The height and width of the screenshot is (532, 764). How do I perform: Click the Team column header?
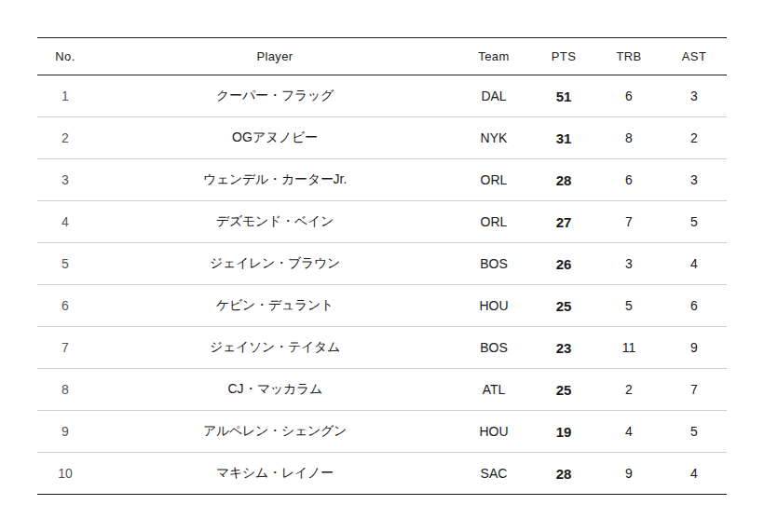pyautogui.click(x=494, y=56)
